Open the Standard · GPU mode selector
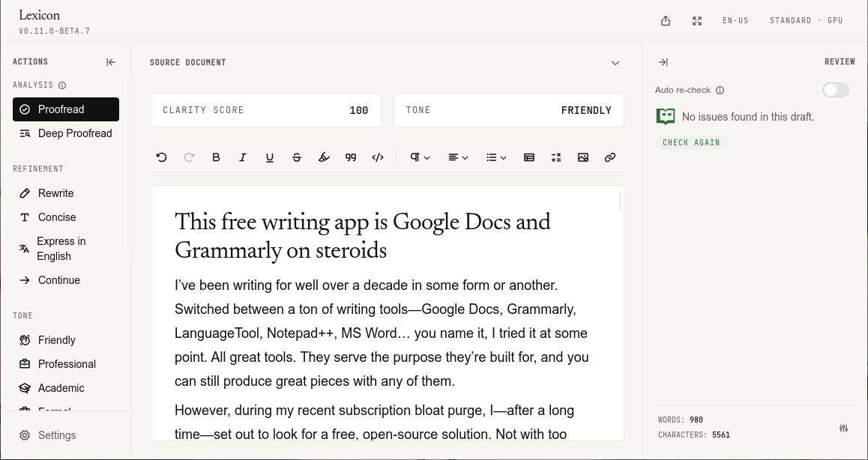 [x=806, y=21]
